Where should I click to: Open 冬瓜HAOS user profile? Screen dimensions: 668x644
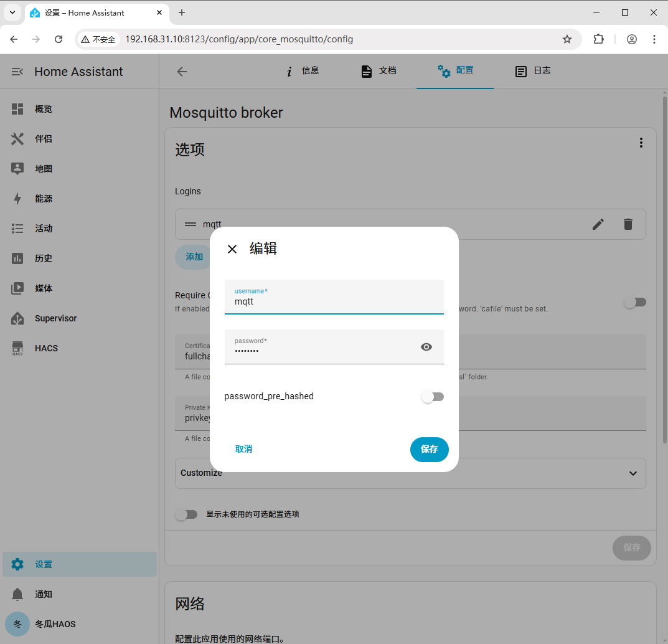pyautogui.click(x=80, y=624)
